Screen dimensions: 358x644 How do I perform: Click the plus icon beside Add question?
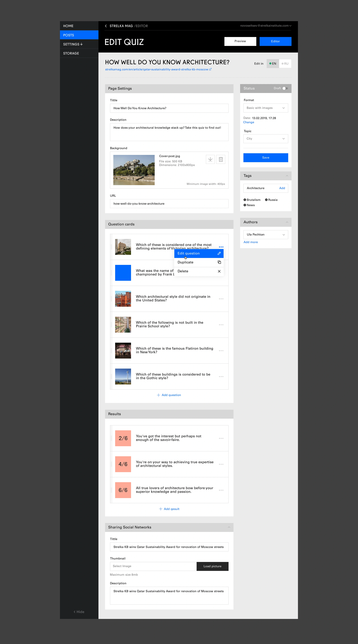[158, 395]
